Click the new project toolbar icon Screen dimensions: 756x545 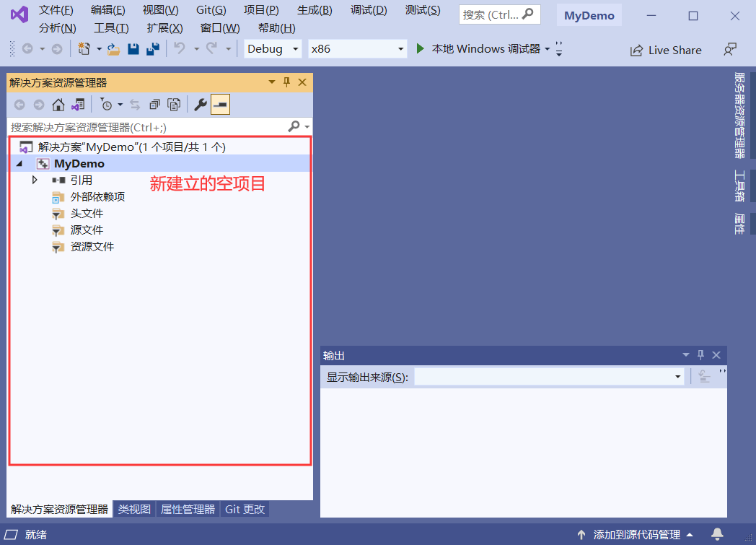tap(84, 48)
